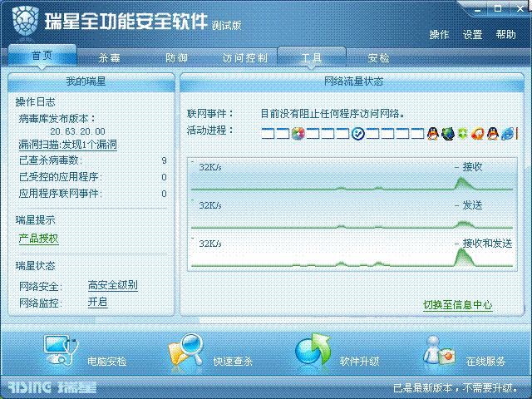Select the 工具 tab

pos(312,57)
